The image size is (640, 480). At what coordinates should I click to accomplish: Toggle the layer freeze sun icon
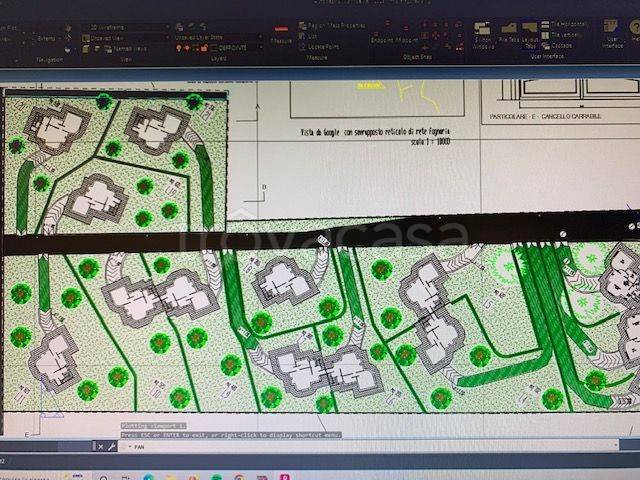[187, 48]
